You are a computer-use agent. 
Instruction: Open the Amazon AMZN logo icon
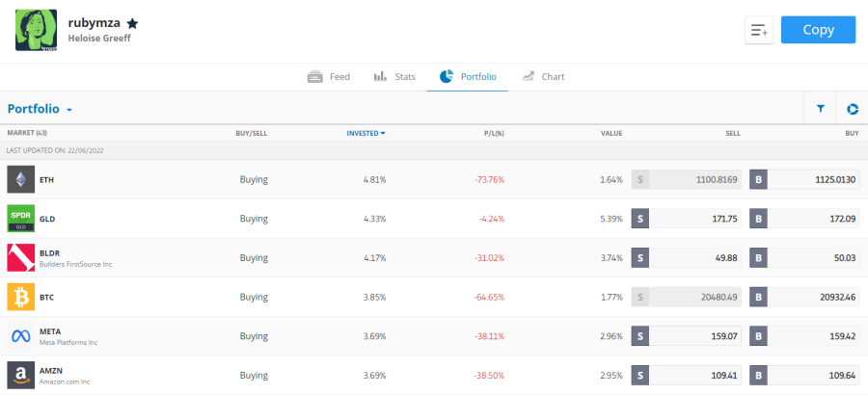(x=21, y=376)
